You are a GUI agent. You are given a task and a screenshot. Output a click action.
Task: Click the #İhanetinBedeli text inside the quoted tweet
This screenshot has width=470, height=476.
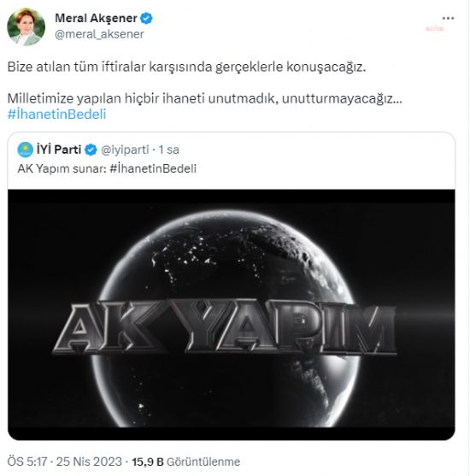(x=153, y=168)
